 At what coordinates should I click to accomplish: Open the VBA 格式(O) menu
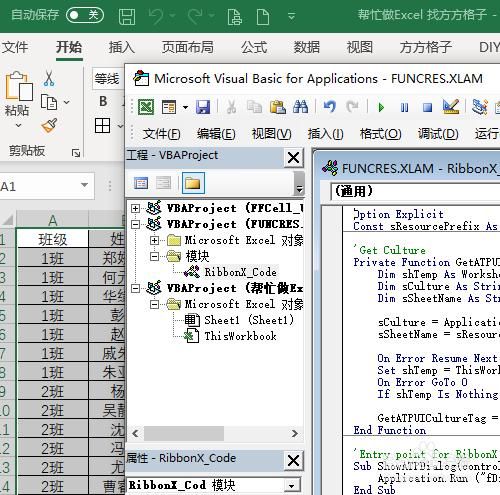click(380, 134)
